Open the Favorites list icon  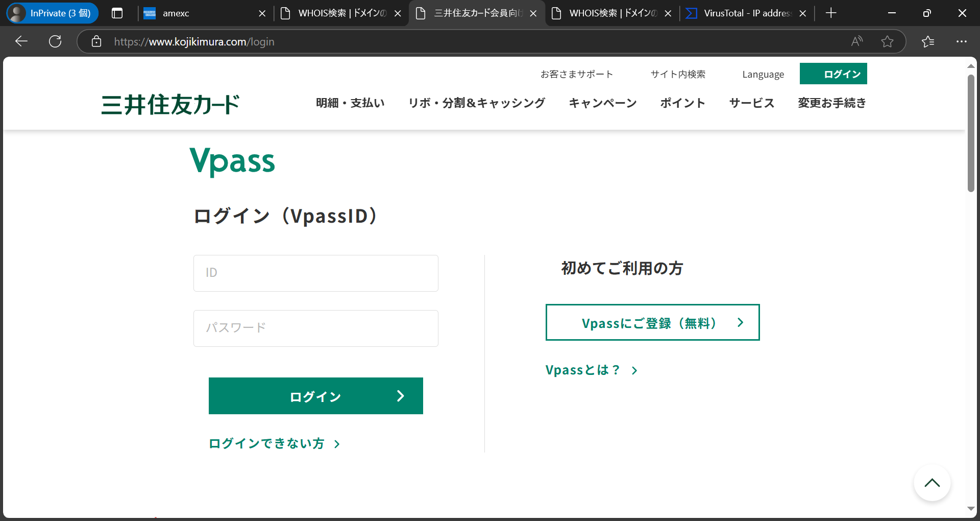coord(928,41)
